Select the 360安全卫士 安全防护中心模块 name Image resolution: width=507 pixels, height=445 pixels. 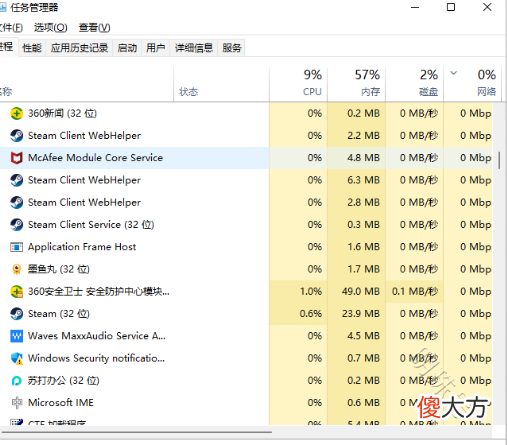pyautogui.click(x=99, y=292)
